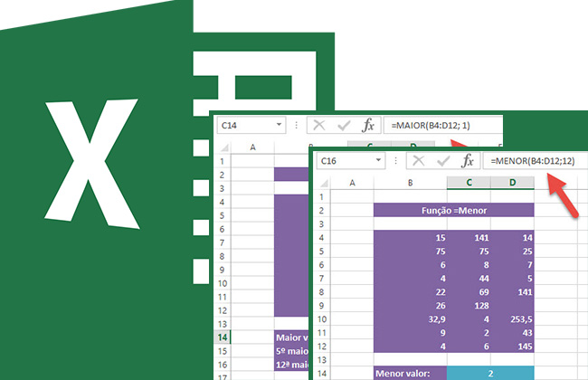Viewport: 588px width, 380px height.
Task: Select column D header in front window
Action: pyautogui.click(x=512, y=183)
